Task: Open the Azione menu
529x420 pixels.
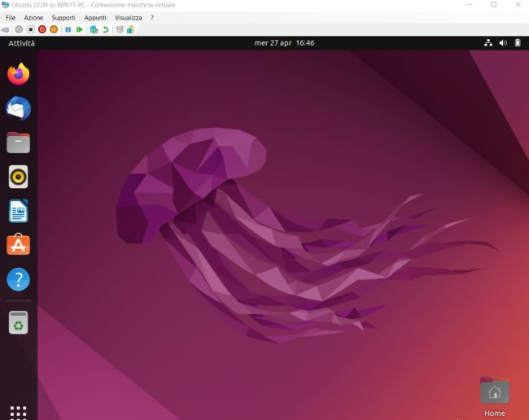Action: point(33,18)
